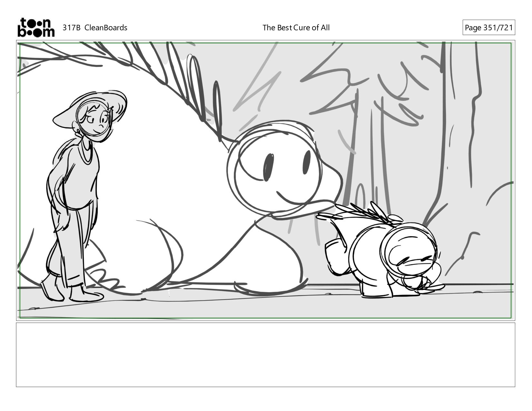The image size is (532, 411).
Task: Select the '317B CleanBoards' header text
Action: pos(95,28)
